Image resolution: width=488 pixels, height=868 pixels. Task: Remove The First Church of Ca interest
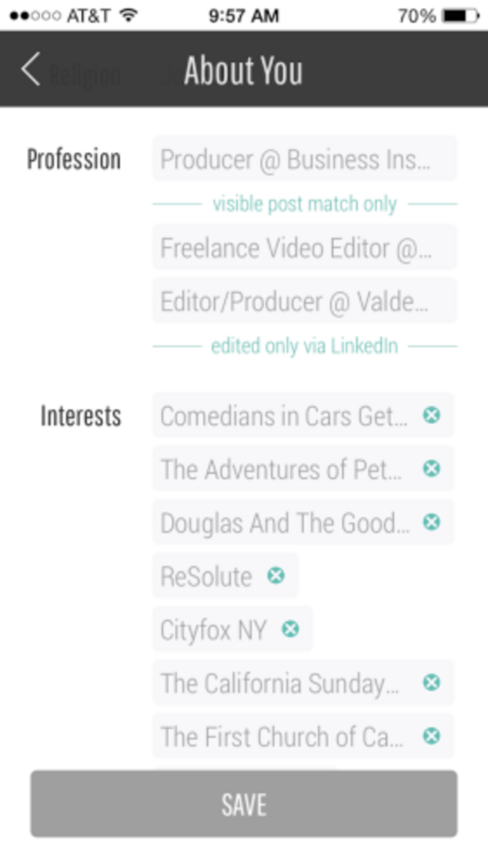click(x=432, y=736)
